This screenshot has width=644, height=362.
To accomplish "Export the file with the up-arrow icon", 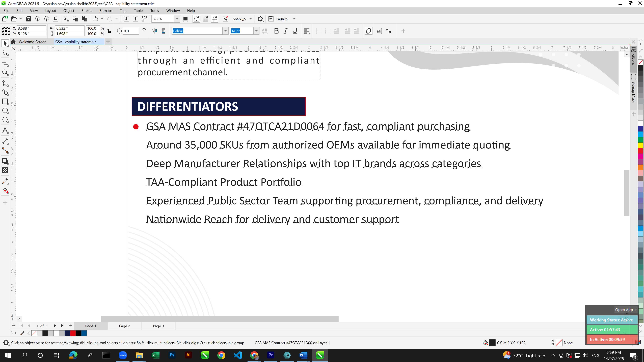I will click(x=135, y=19).
